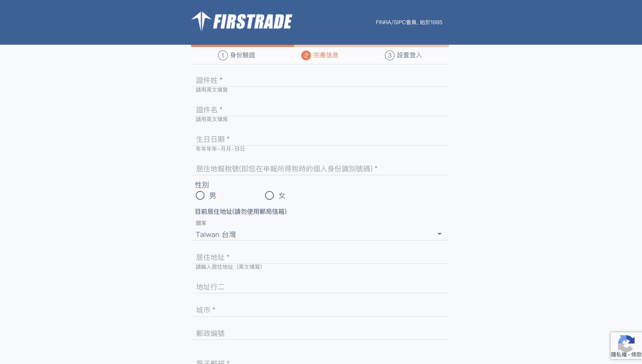The width and height of the screenshot is (642, 364).
Task: Click the Firstrade logo
Action: [242, 21]
